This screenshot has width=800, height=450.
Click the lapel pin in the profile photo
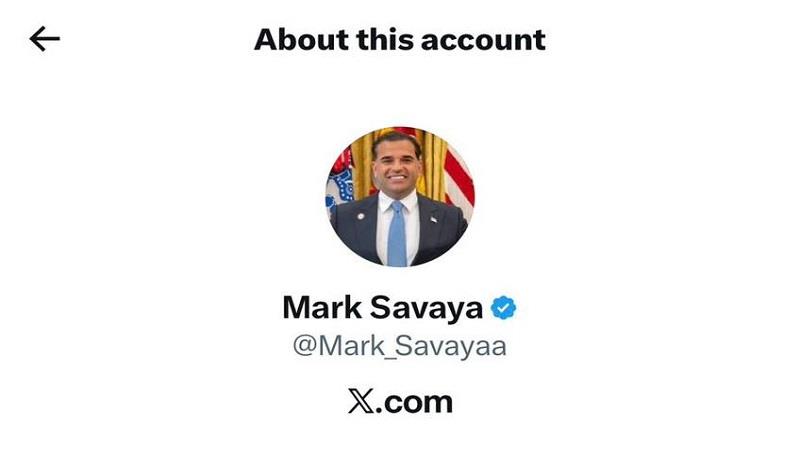[x=361, y=216]
